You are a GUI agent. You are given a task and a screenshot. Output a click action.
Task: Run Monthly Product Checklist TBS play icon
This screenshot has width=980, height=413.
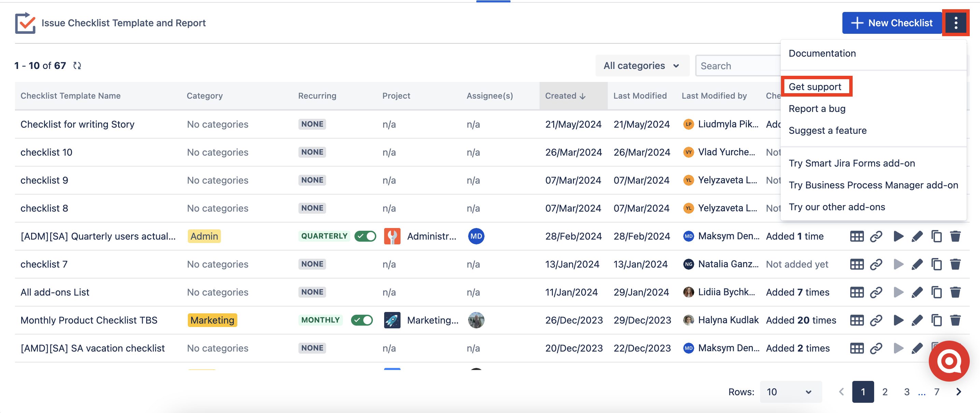pyautogui.click(x=898, y=320)
